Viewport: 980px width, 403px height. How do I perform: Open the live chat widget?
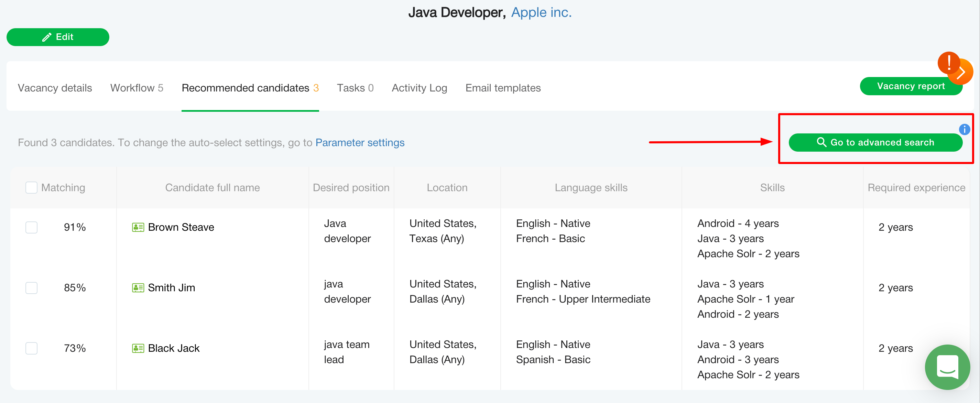(947, 367)
